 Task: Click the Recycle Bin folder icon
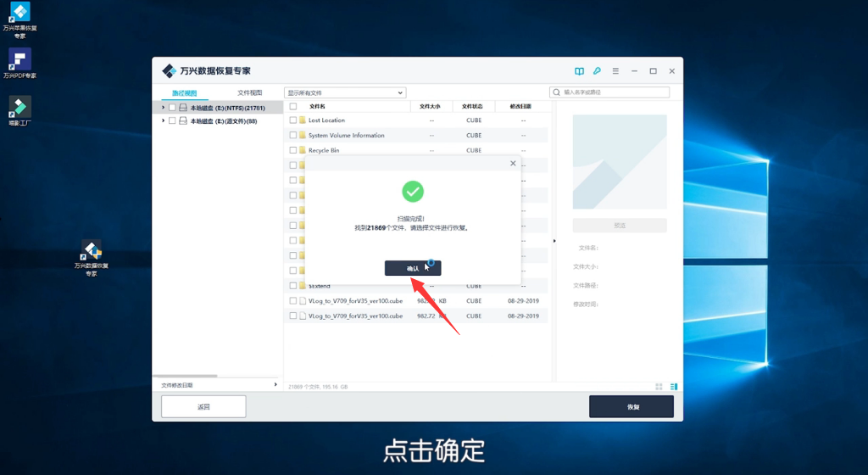pos(303,150)
